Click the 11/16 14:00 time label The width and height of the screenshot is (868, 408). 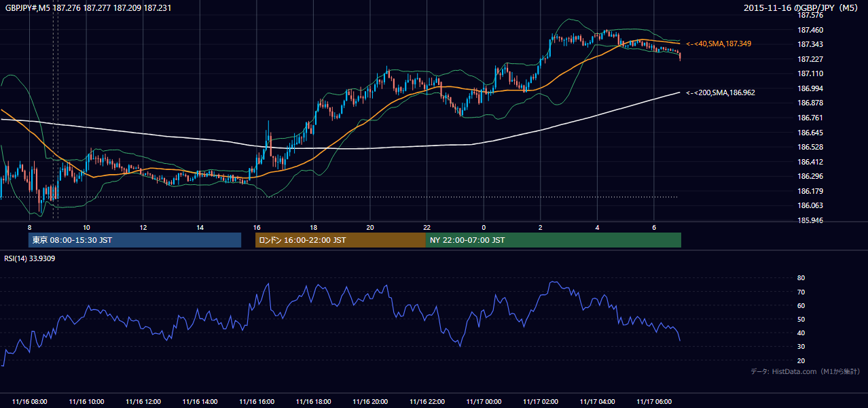(200, 402)
